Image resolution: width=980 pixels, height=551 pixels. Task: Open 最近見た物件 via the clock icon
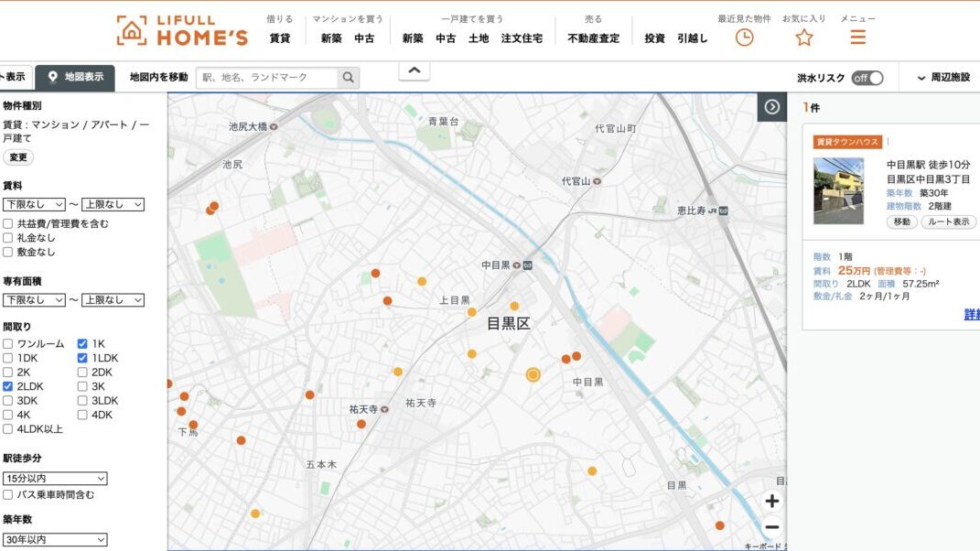pos(742,37)
